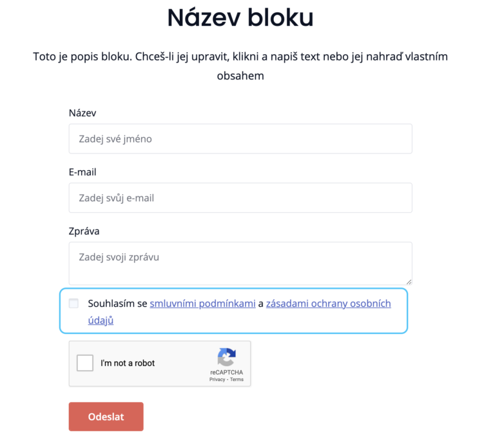
Task: Focus the "Zadej své jméno" name field
Action: pyautogui.click(x=240, y=139)
